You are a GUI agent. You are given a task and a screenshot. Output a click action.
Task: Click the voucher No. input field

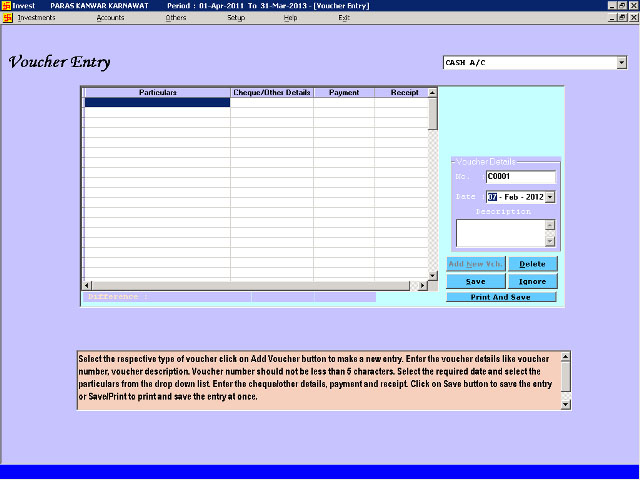coord(520,177)
